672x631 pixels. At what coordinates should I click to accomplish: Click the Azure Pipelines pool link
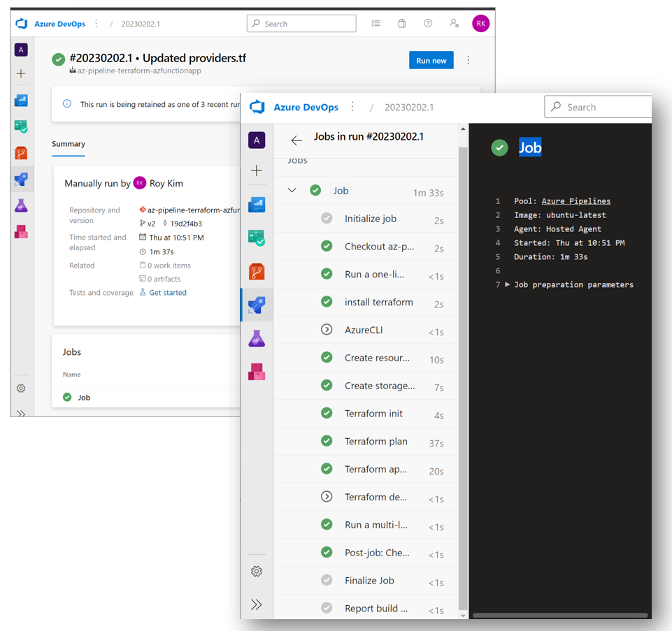[x=576, y=201]
